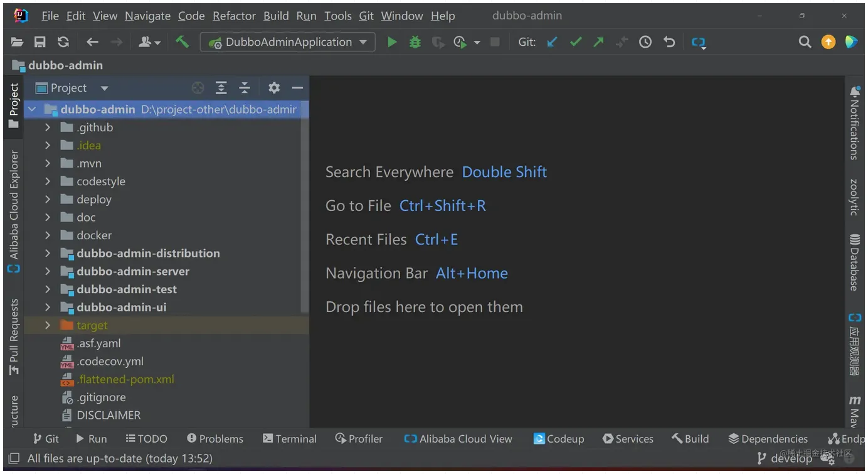Open Git history clock icon
Image resolution: width=868 pixels, height=474 pixels.
(645, 42)
